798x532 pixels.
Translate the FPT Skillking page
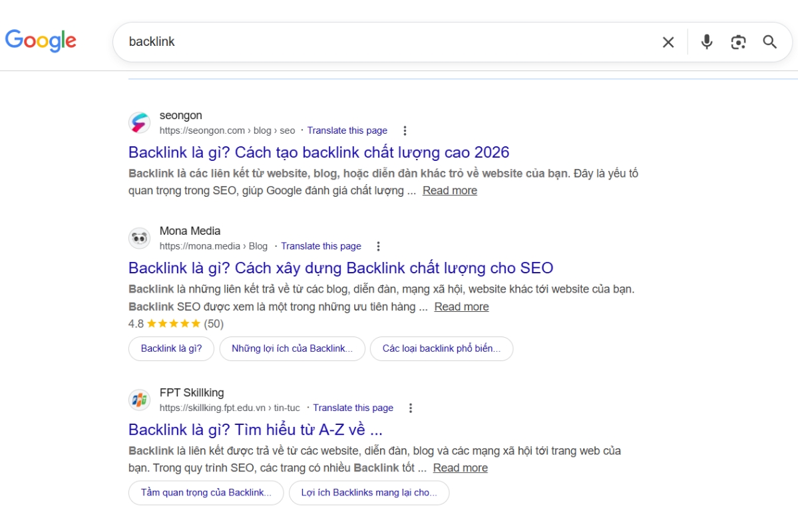353,408
